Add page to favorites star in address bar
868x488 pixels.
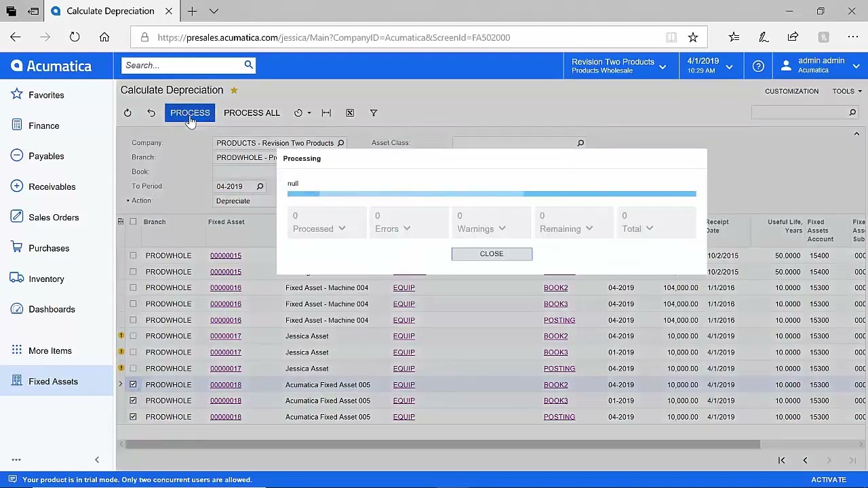click(x=693, y=37)
